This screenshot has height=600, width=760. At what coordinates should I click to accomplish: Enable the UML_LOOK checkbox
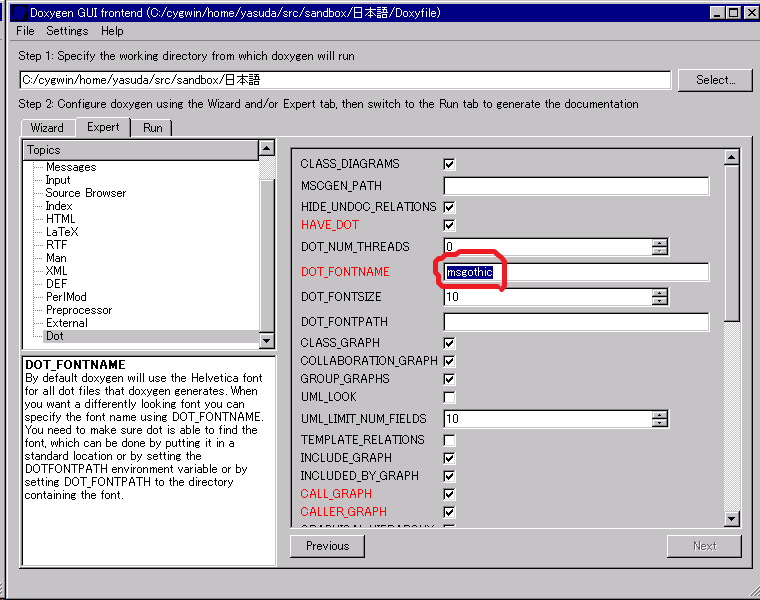pyautogui.click(x=449, y=397)
